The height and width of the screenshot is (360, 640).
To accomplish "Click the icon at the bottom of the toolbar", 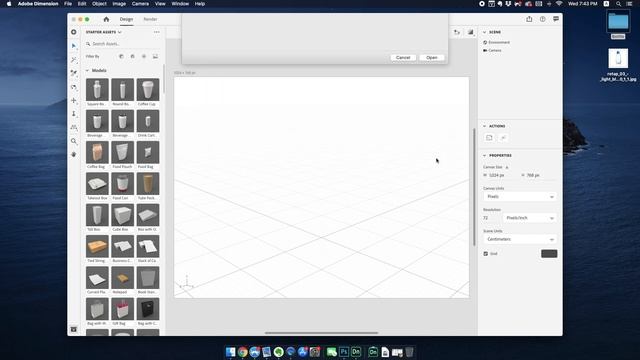I will tap(73, 329).
